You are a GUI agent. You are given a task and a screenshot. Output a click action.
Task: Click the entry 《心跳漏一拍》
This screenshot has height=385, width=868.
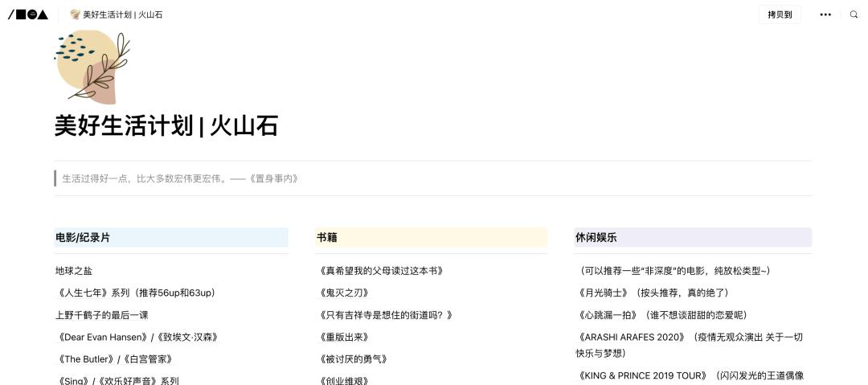[x=663, y=314]
